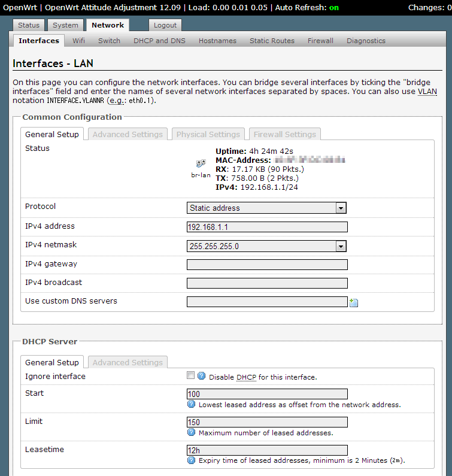Click OpenWrt Attitude Adjustment 12.09 header text
This screenshot has width=452, height=476.
pyautogui.click(x=113, y=8)
